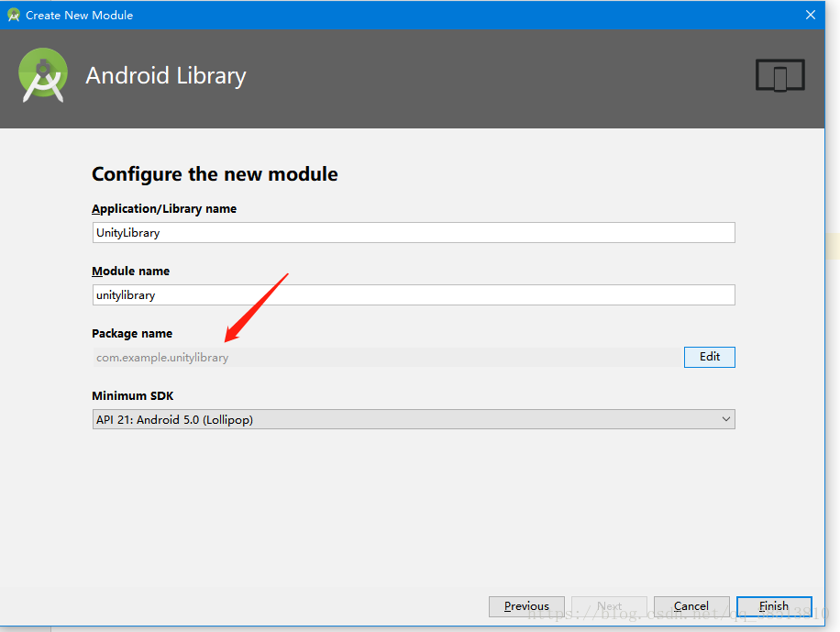This screenshot has height=632, width=840.
Task: Click the Minimum SDK label
Action: 133,395
